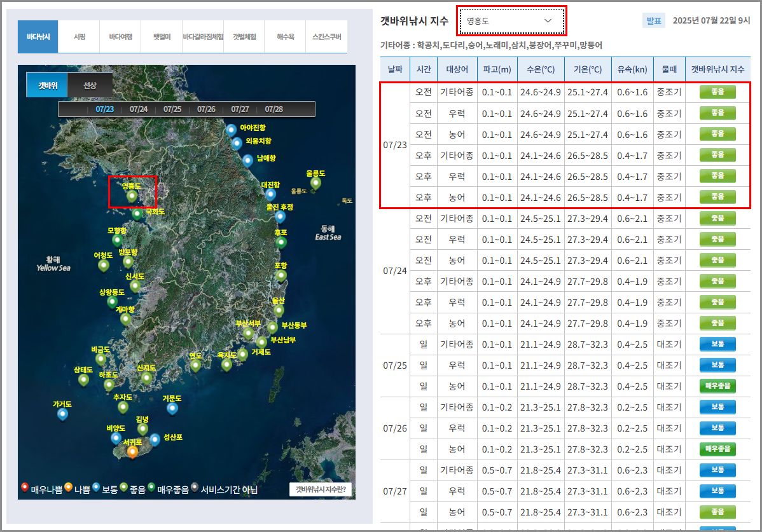Select the 대진항 harbor marker
Viewport: 762px width, 532px height.
271,194
